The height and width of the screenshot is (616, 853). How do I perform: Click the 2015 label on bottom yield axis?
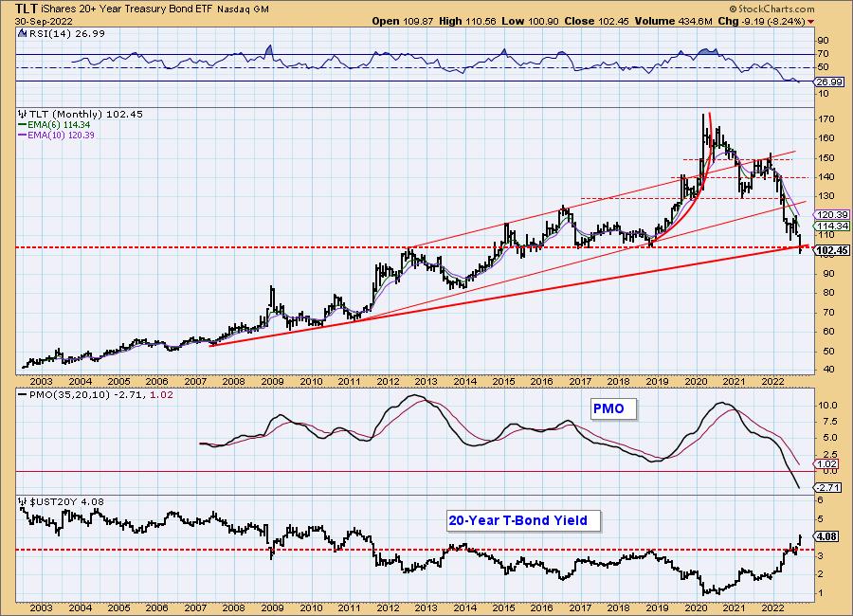pyautogui.click(x=503, y=607)
